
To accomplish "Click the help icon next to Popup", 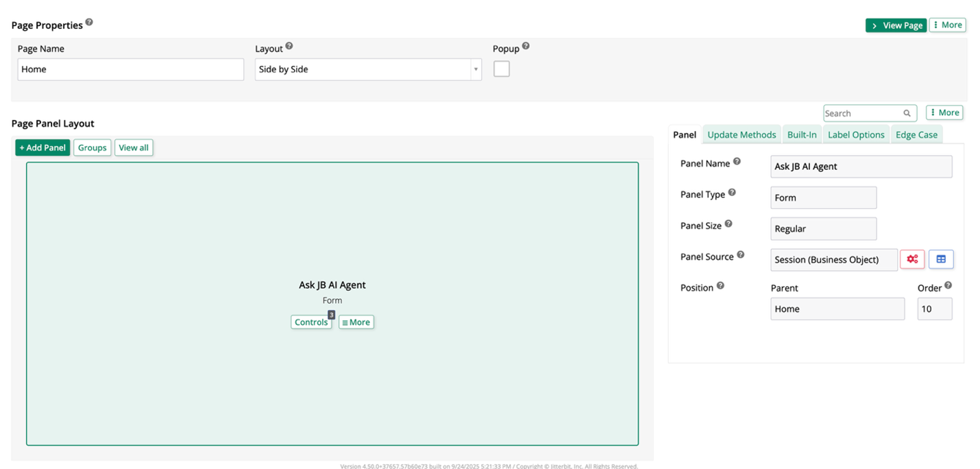I will (x=526, y=47).
